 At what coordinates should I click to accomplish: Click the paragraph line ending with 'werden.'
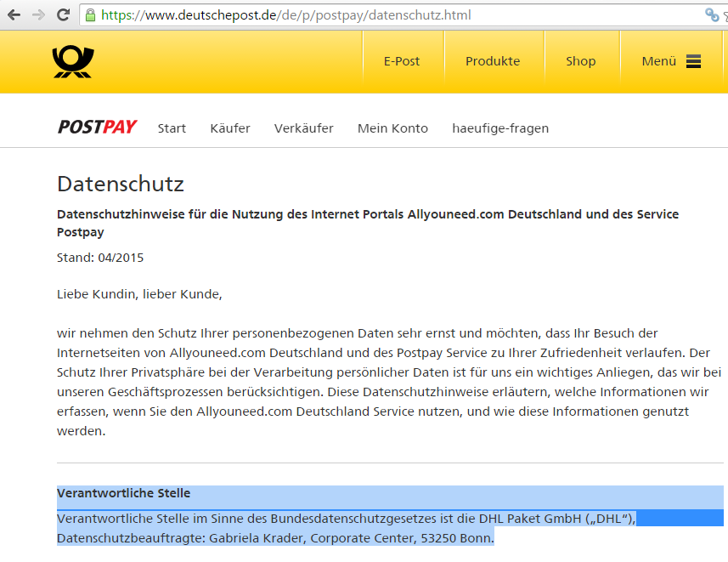pyautogui.click(x=82, y=431)
